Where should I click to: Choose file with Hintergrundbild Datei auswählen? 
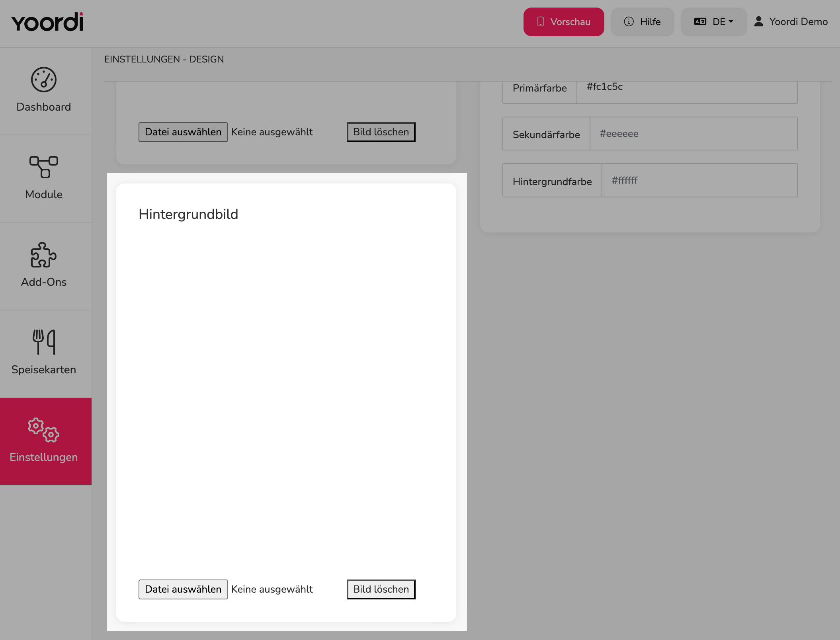pos(183,589)
